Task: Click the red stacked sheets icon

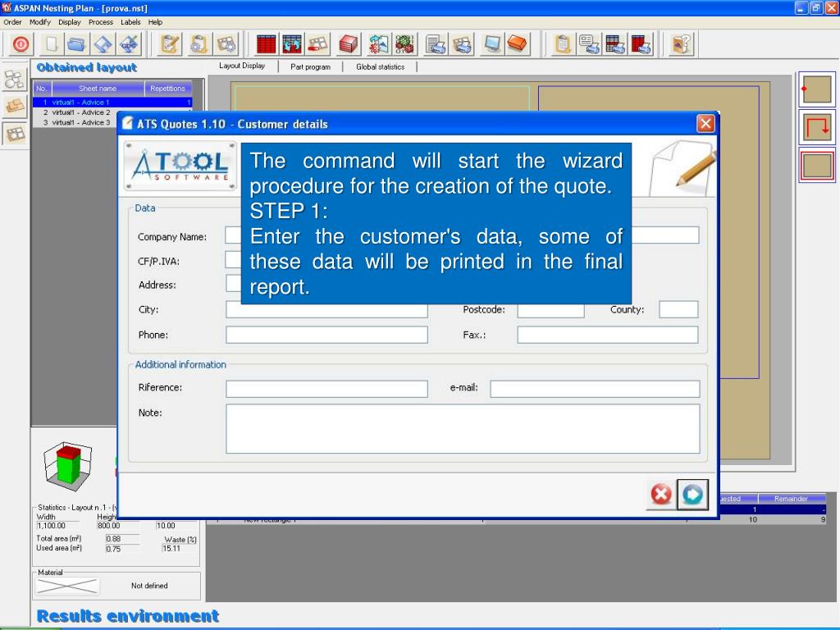Action: [349, 44]
